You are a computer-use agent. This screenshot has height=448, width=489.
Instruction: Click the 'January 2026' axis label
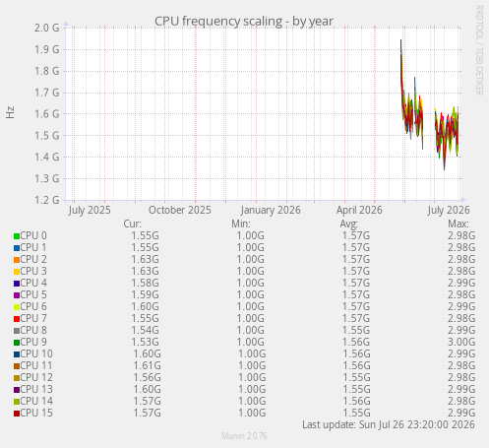(x=271, y=210)
